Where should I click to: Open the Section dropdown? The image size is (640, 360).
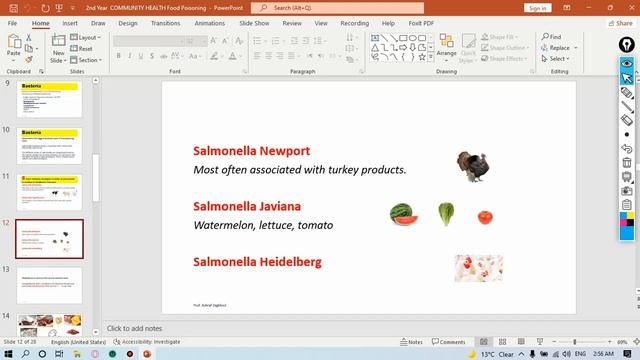(86, 60)
